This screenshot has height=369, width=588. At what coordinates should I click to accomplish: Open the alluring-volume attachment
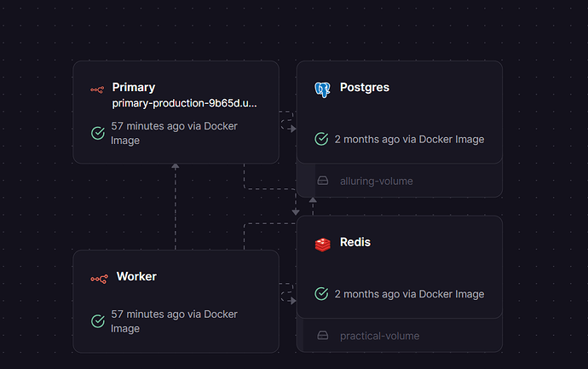point(376,181)
